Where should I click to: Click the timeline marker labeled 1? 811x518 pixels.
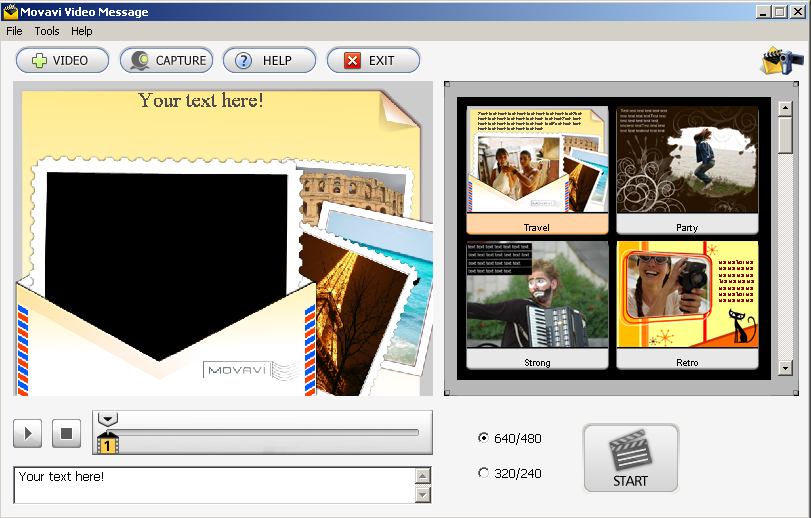coord(107,444)
